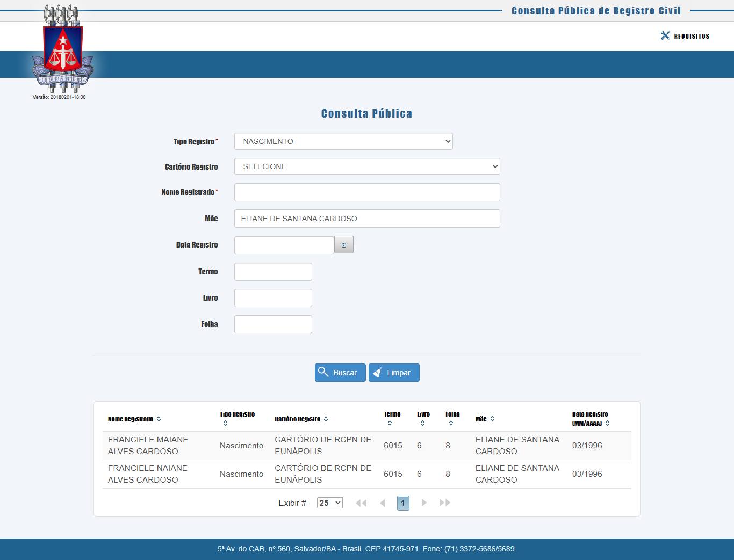Clear the form with Limpar button
This screenshot has height=560, width=734.
tap(394, 373)
